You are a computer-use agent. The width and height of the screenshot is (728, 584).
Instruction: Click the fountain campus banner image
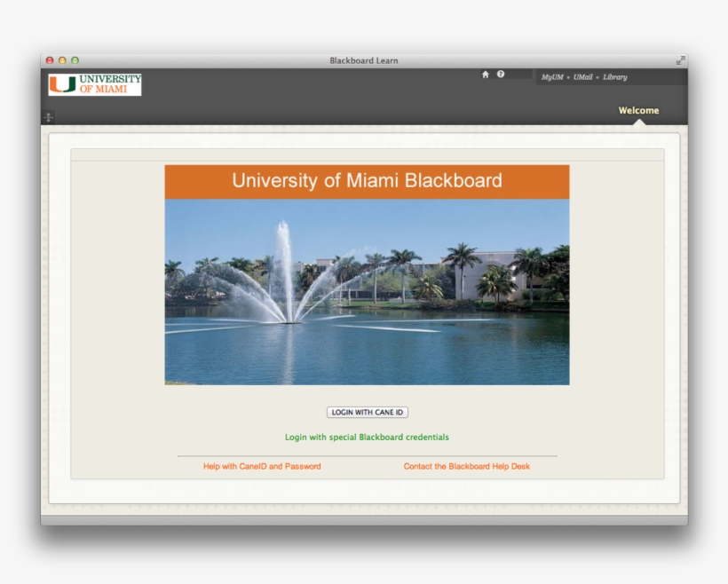pos(367,292)
